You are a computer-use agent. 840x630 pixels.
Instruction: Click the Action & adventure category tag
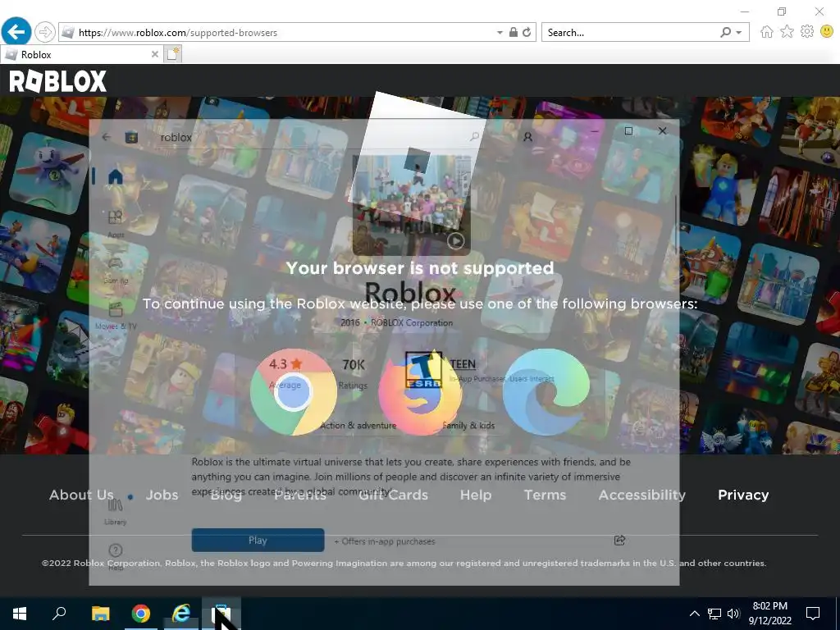[358, 426]
